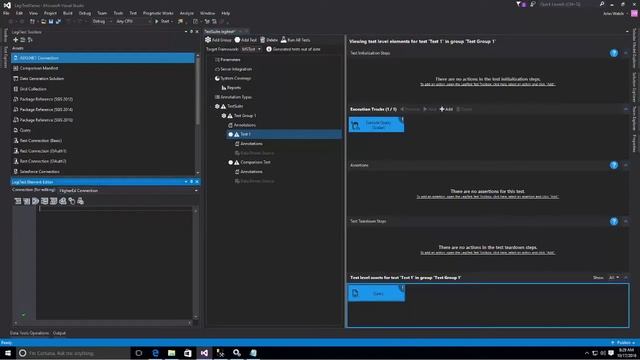Open File Explorer from taskbar

[171, 353]
